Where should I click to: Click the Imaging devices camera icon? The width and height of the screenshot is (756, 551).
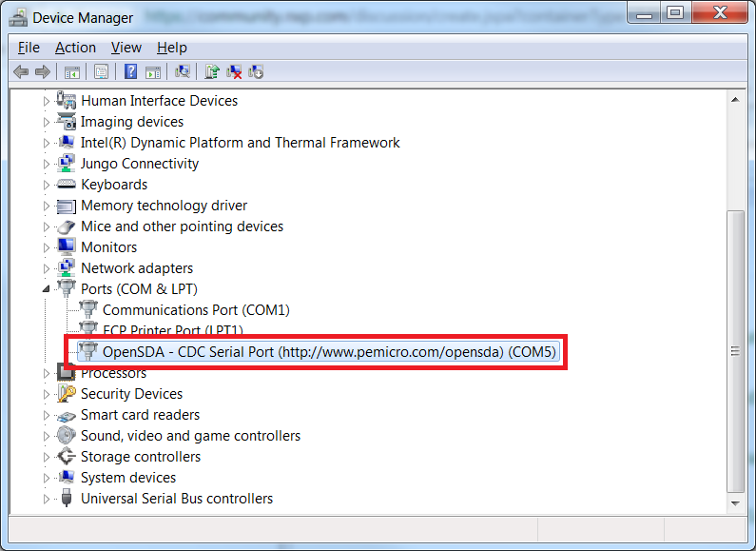click(x=66, y=122)
